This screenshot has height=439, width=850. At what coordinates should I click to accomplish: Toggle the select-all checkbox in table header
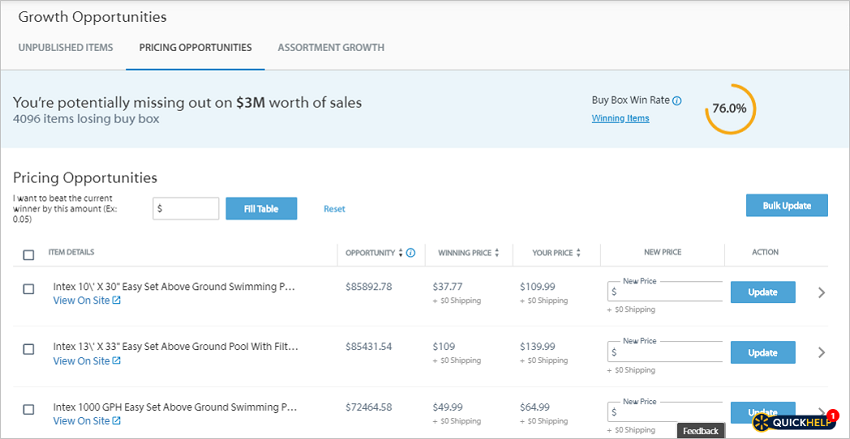click(x=29, y=255)
